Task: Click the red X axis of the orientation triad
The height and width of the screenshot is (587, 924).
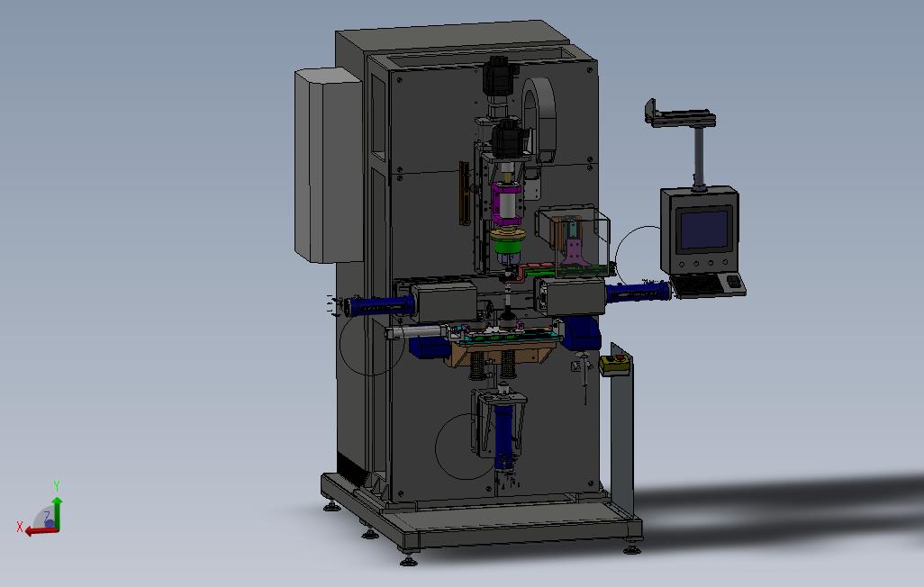Action: [41, 531]
